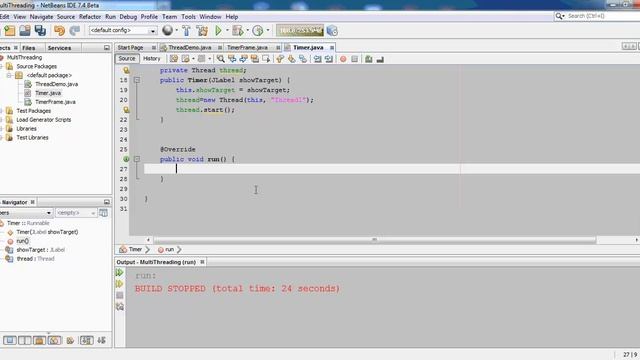
Task: Close the Timer.java editor tab
Action: point(332,48)
